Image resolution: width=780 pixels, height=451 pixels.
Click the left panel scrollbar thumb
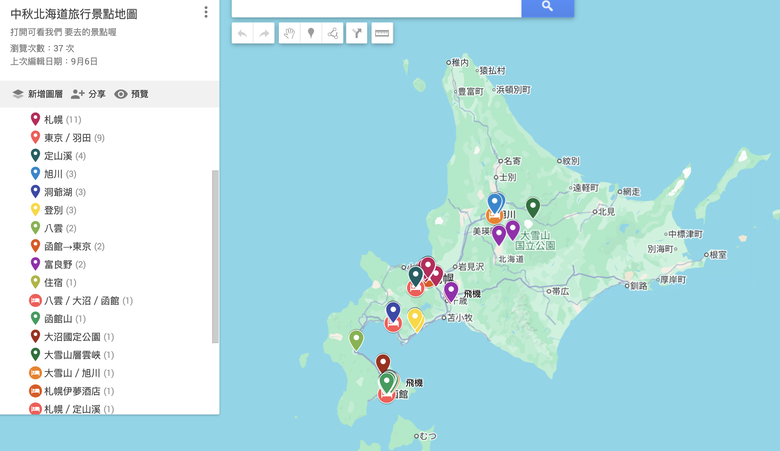coord(215,257)
